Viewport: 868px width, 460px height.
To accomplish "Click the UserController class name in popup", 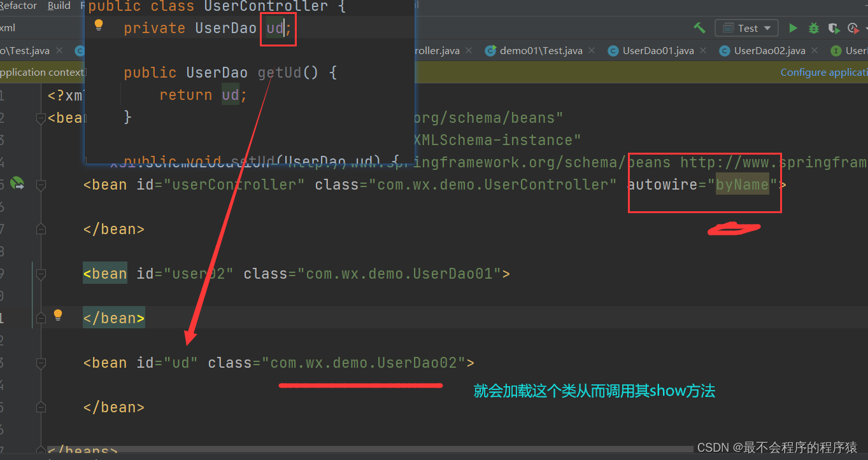I will pyautogui.click(x=266, y=7).
